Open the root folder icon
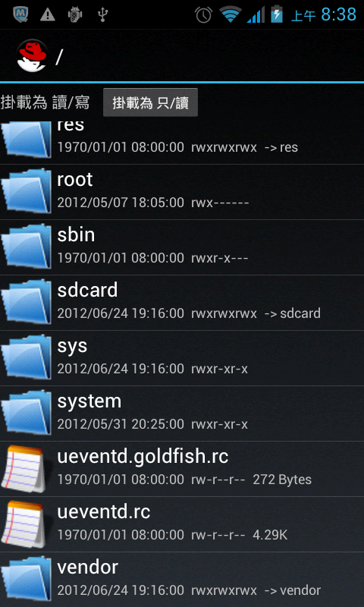Viewport: 364px width, 607px height. click(27, 191)
